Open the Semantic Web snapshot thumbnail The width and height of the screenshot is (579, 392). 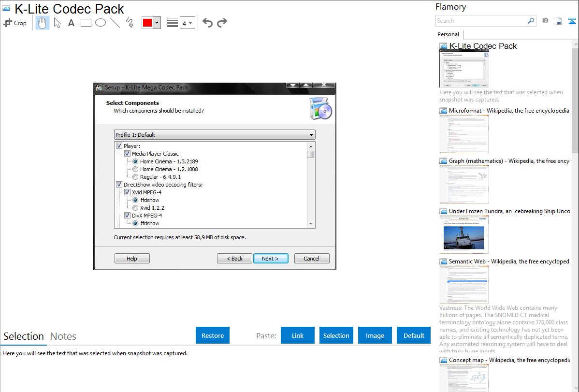tap(464, 285)
